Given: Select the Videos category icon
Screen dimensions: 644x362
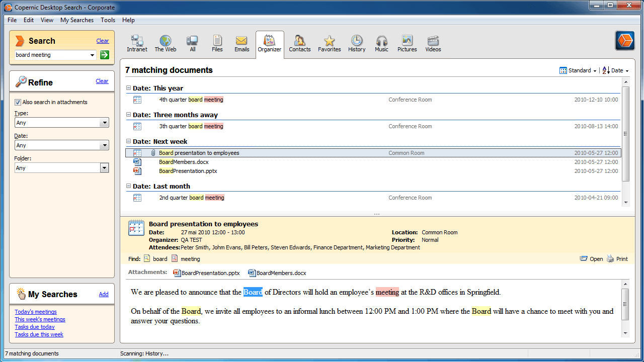Looking at the screenshot, I should pos(433,44).
